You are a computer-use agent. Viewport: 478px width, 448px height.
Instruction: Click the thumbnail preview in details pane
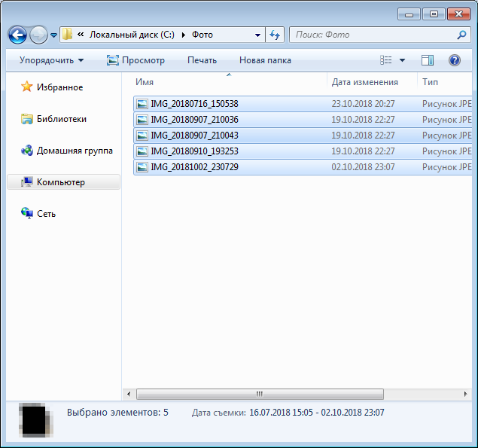coord(35,420)
